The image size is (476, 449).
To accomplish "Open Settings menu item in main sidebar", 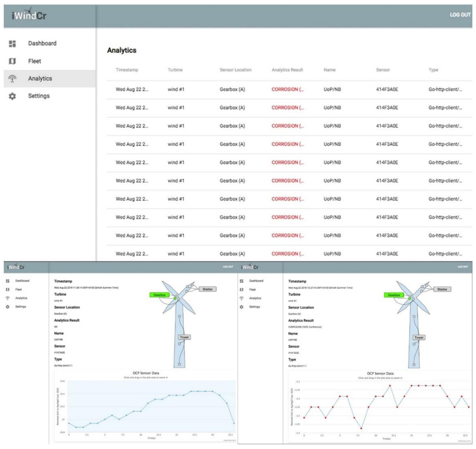I will [39, 96].
